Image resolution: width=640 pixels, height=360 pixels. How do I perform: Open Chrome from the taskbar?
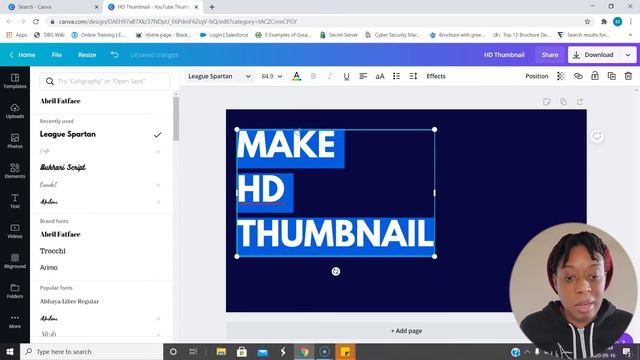pos(304,351)
